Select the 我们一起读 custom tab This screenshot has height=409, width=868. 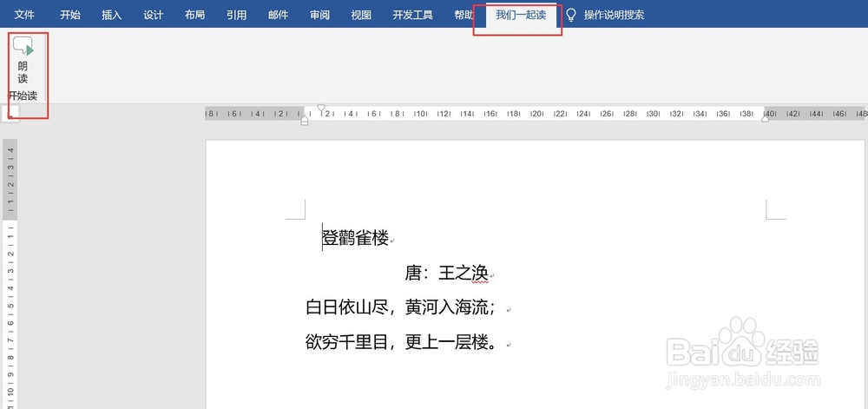521,15
